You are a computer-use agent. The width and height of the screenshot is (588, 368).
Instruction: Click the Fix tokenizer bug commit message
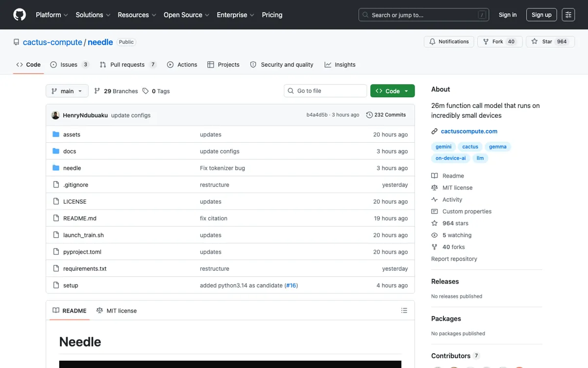tap(222, 168)
